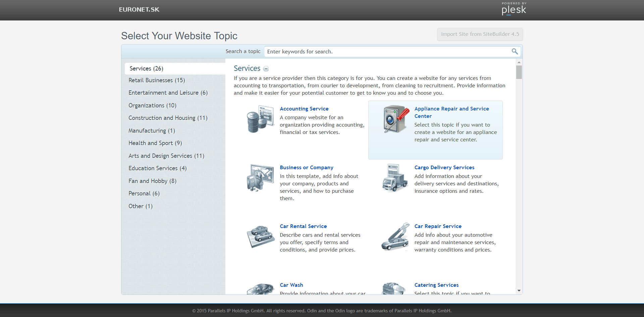
Task: Click the Car Rental Service icon
Action: pyautogui.click(x=261, y=236)
